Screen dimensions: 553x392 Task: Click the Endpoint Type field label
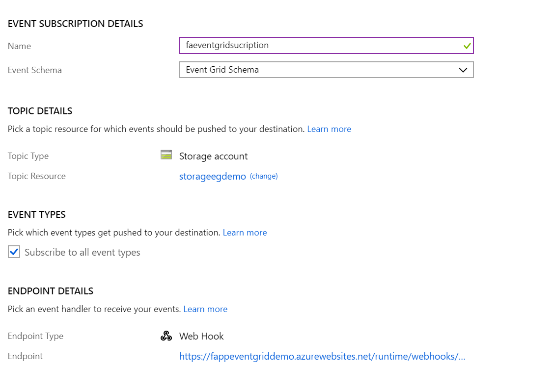point(35,336)
